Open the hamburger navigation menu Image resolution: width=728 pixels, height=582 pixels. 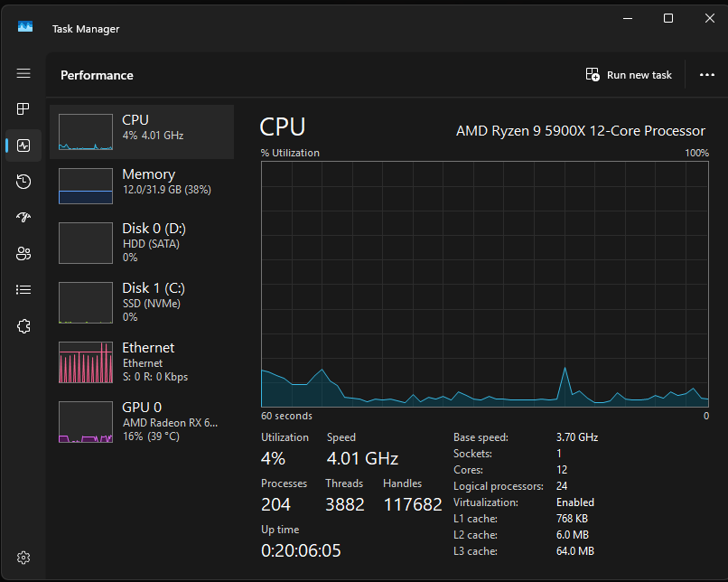coord(23,73)
